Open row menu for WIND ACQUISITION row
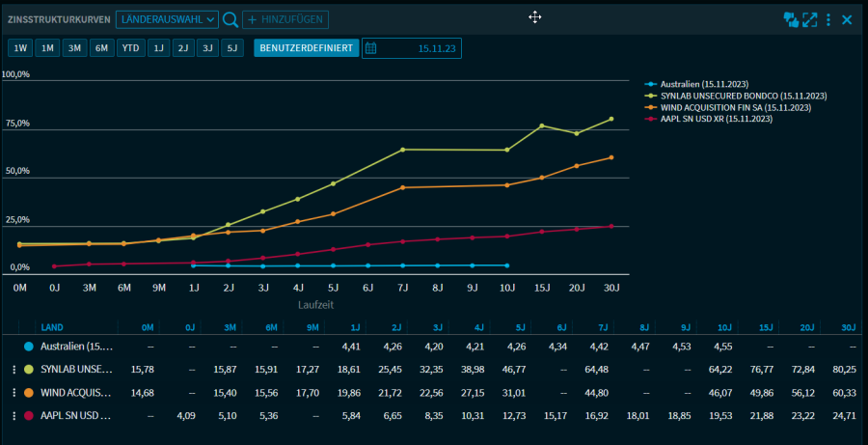This screenshot has height=445, width=868. click(x=14, y=392)
